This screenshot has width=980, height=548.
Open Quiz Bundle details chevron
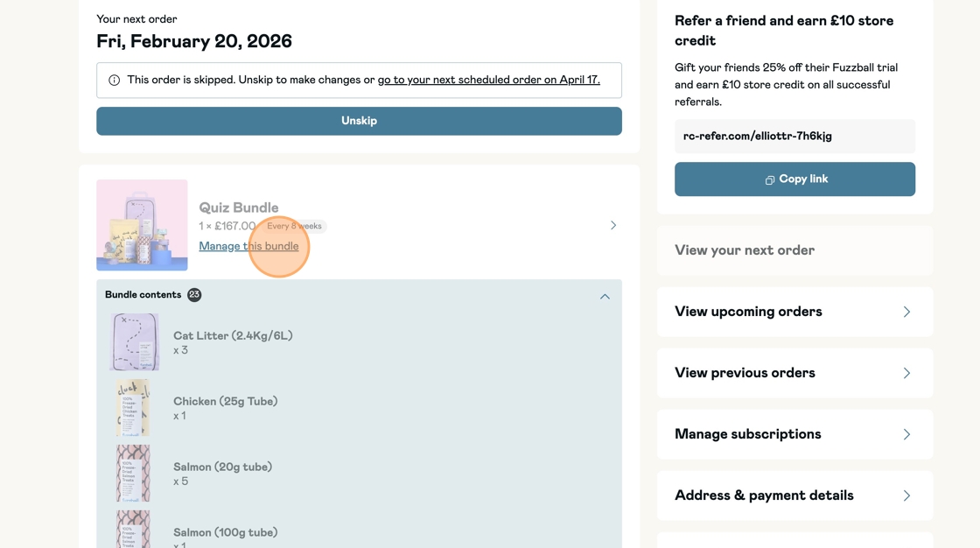click(x=613, y=225)
